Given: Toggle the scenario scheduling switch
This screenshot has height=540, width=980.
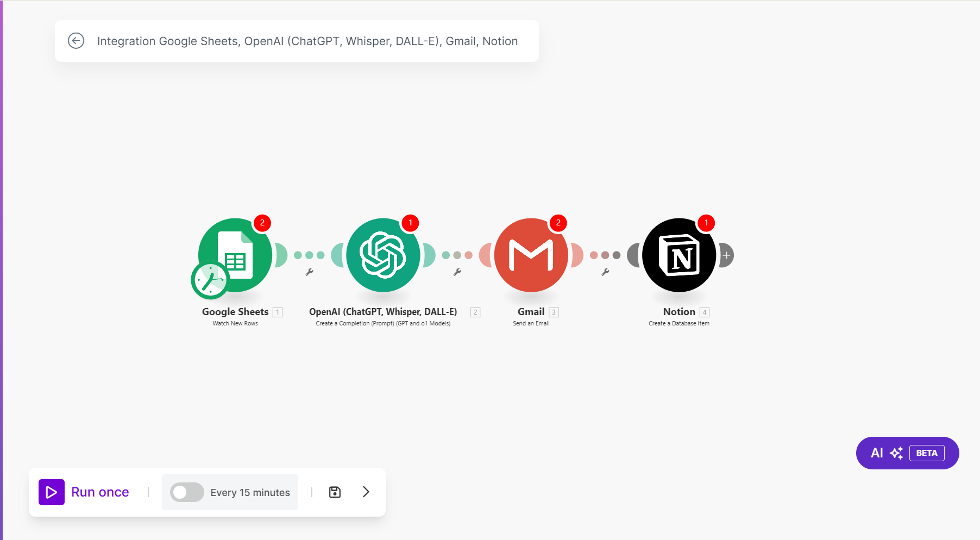Looking at the screenshot, I should (187, 492).
